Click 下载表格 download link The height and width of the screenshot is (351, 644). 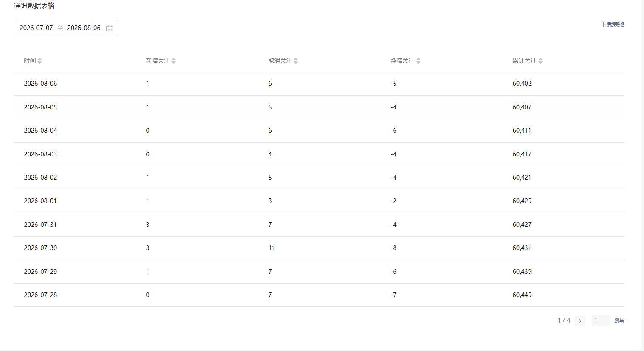pos(613,25)
